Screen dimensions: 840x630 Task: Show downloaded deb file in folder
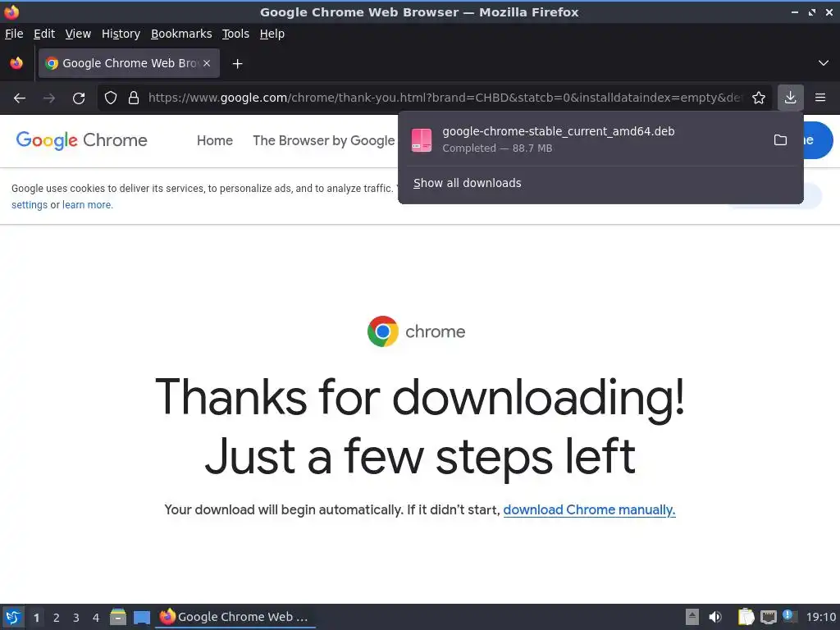(781, 139)
